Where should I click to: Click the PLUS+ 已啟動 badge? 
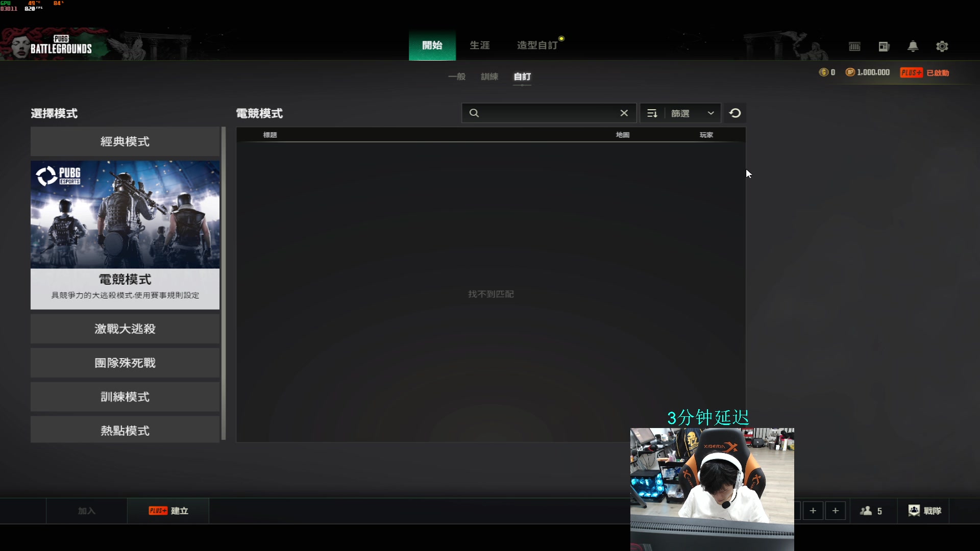tap(924, 72)
